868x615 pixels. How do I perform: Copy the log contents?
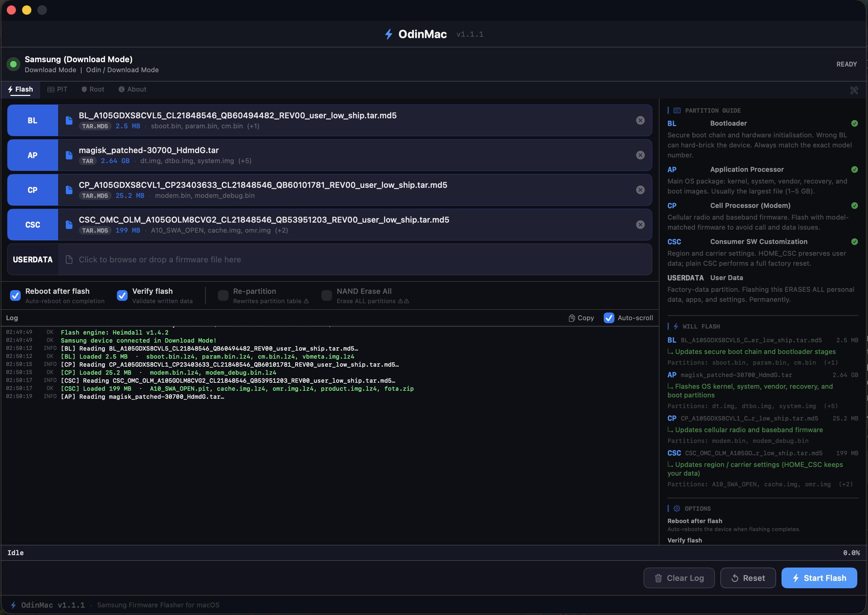(x=581, y=318)
